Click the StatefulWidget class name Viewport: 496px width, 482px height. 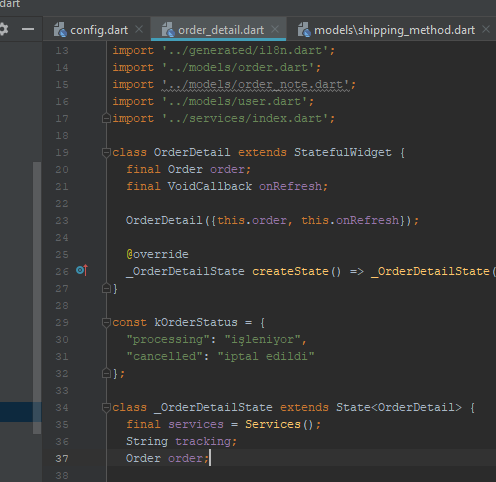click(x=343, y=152)
